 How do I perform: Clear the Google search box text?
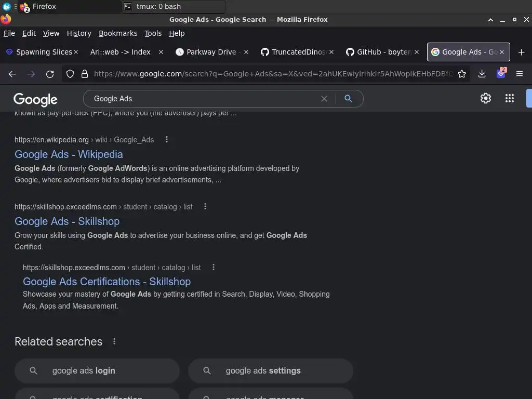coord(324,99)
